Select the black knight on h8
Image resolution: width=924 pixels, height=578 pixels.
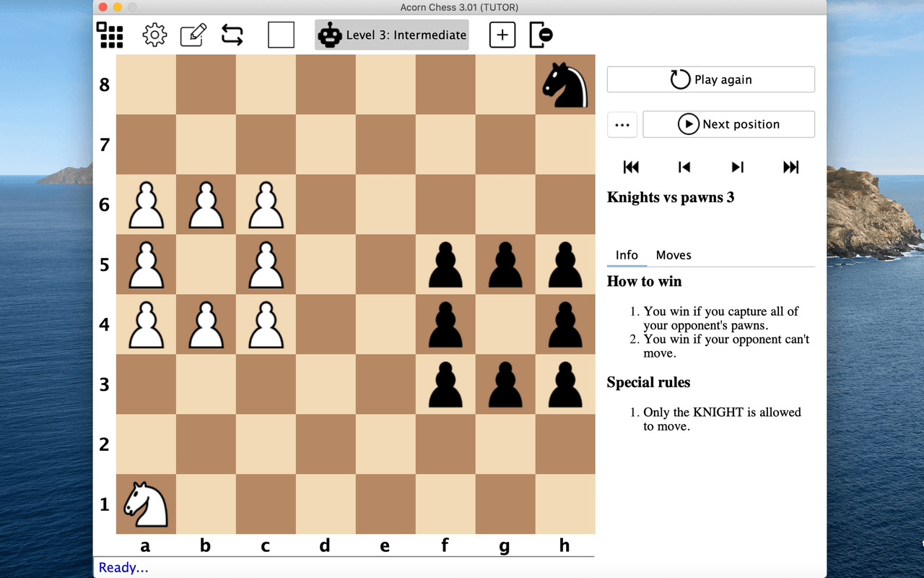(565, 85)
